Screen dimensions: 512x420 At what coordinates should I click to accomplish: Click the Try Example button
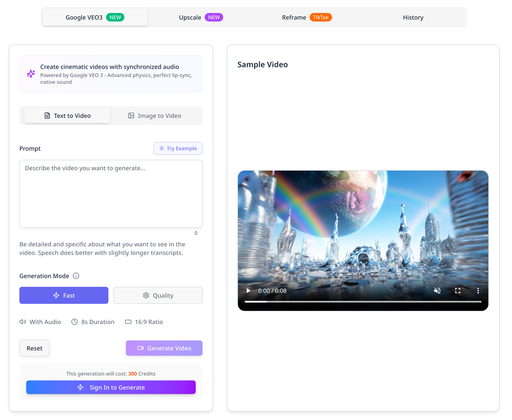point(178,148)
